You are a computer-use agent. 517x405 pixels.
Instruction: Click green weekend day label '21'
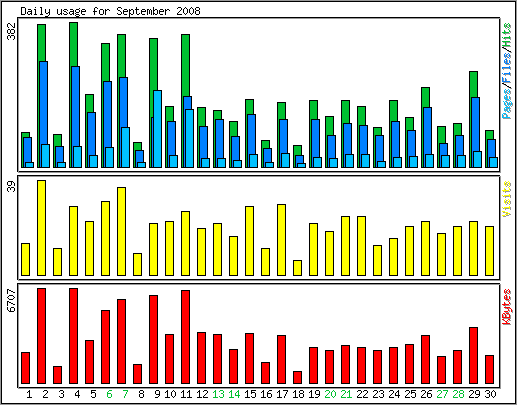click(346, 394)
